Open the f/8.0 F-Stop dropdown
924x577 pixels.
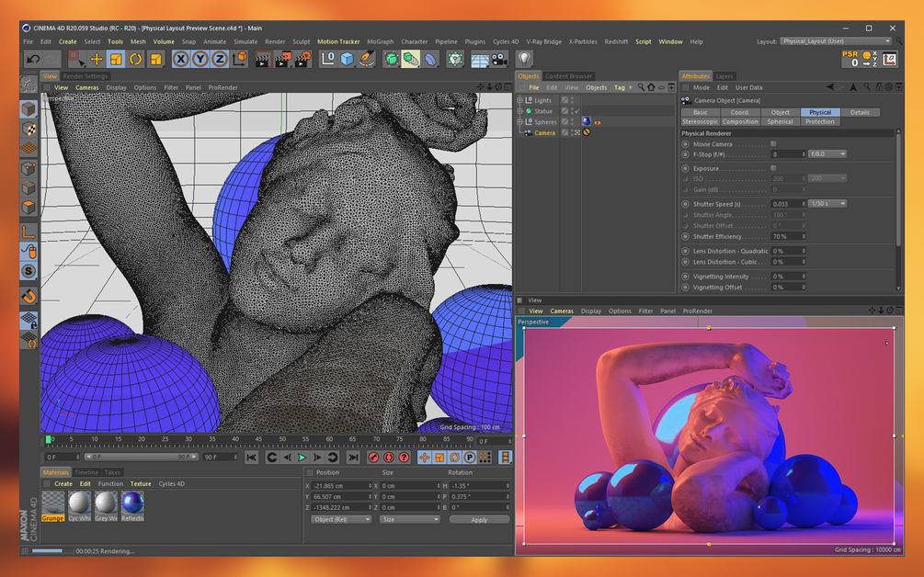pyautogui.click(x=827, y=154)
